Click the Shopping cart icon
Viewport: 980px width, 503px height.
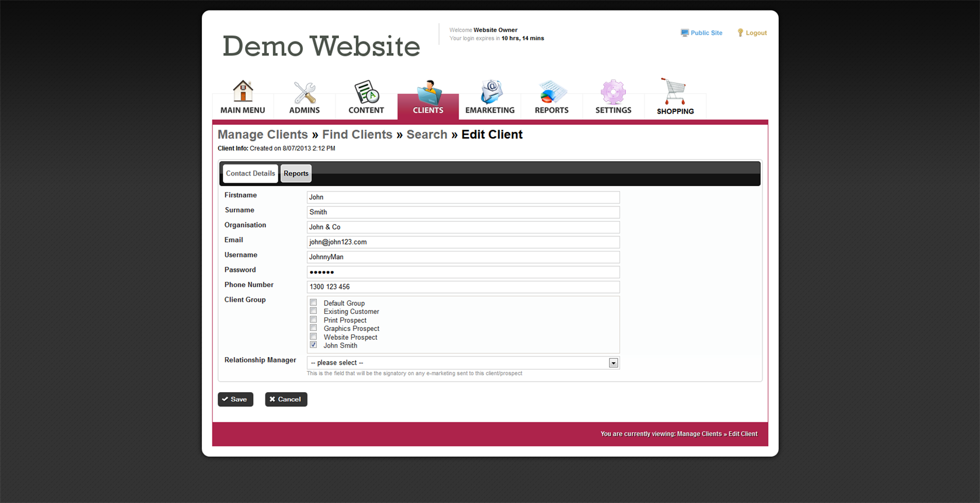675,92
